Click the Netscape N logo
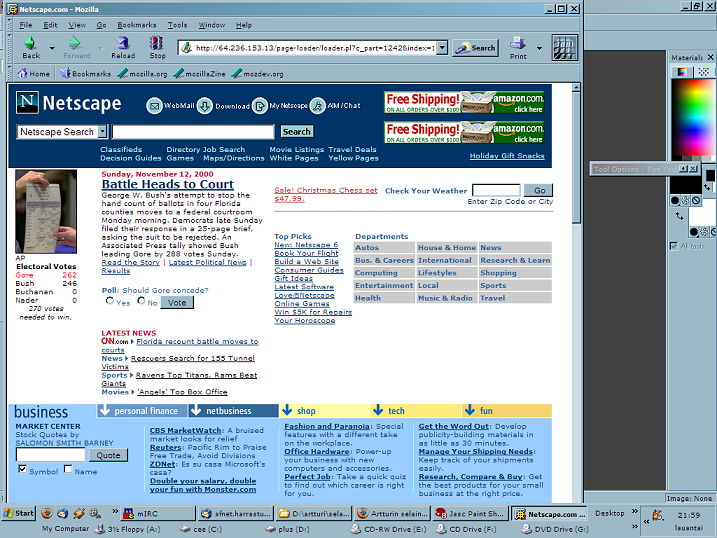The height and width of the screenshot is (538, 717). coord(27,102)
